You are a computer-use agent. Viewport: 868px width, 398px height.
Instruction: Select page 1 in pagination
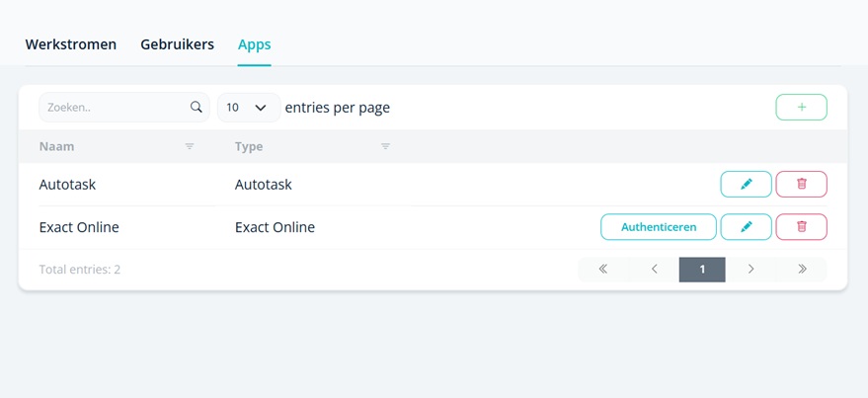coord(702,269)
